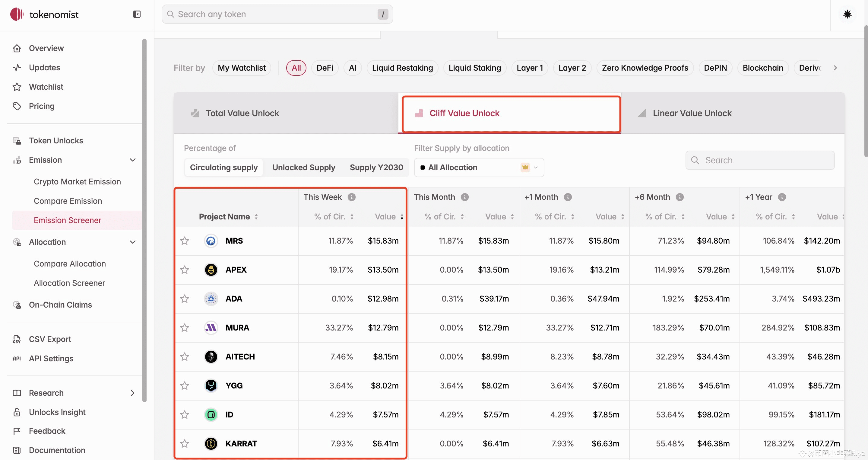Expand the Research sidebar section
The height and width of the screenshot is (460, 868).
point(133,393)
